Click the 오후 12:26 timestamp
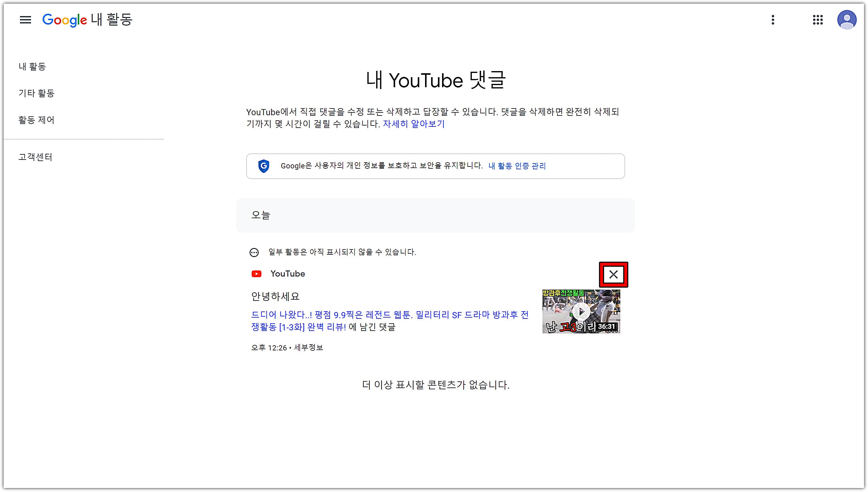 coord(269,348)
